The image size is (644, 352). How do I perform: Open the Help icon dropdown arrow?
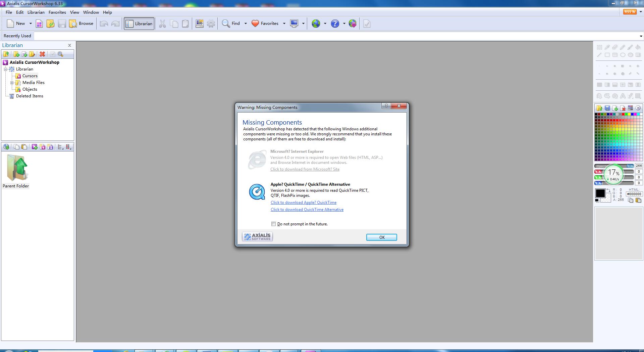point(344,24)
